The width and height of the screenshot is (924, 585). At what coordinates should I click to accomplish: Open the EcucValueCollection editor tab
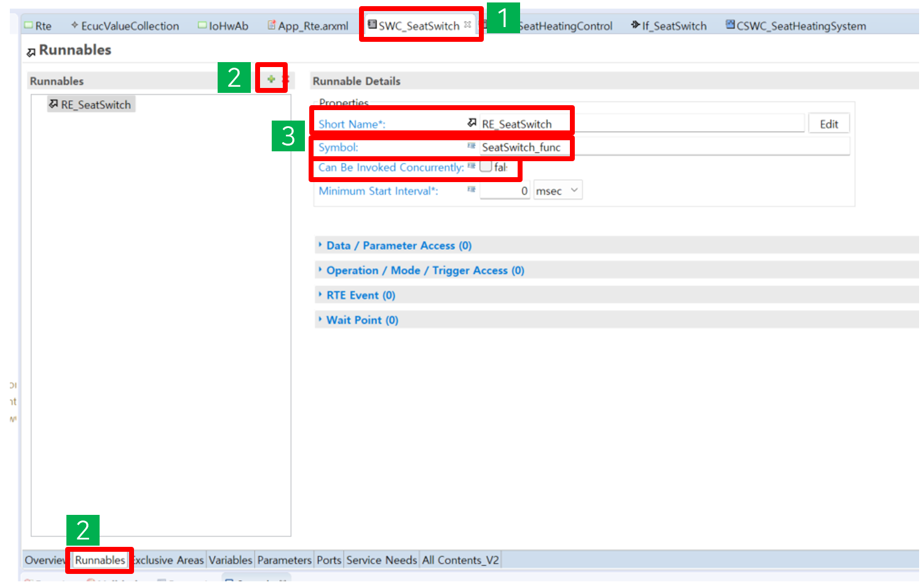click(x=129, y=26)
